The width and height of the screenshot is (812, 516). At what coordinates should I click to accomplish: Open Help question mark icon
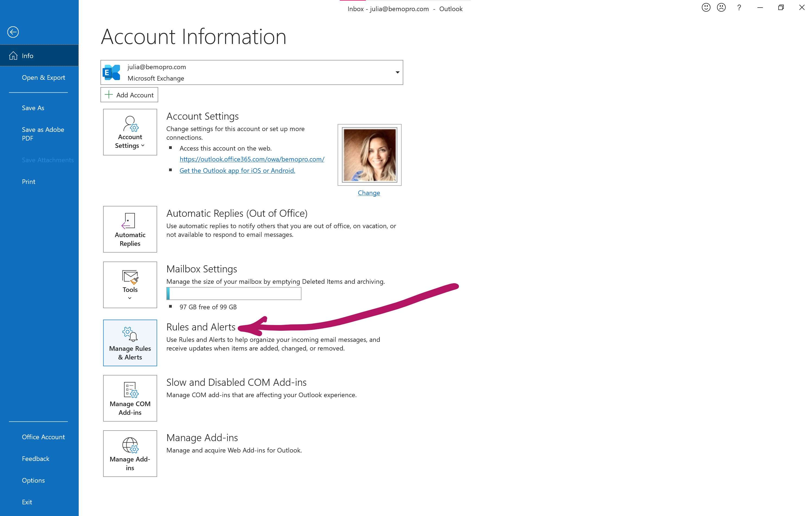[x=739, y=7]
